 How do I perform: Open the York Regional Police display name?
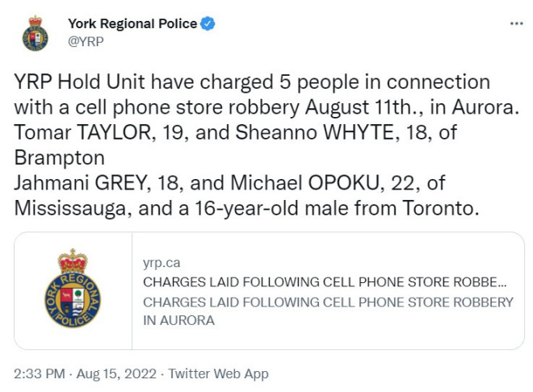point(132,23)
